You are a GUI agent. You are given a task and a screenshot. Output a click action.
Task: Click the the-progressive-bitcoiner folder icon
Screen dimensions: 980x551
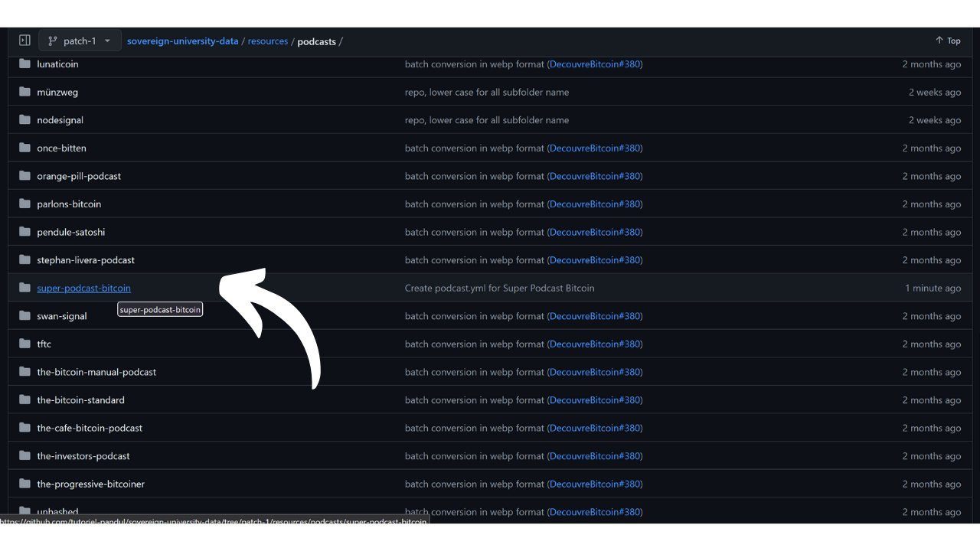pyautogui.click(x=24, y=484)
